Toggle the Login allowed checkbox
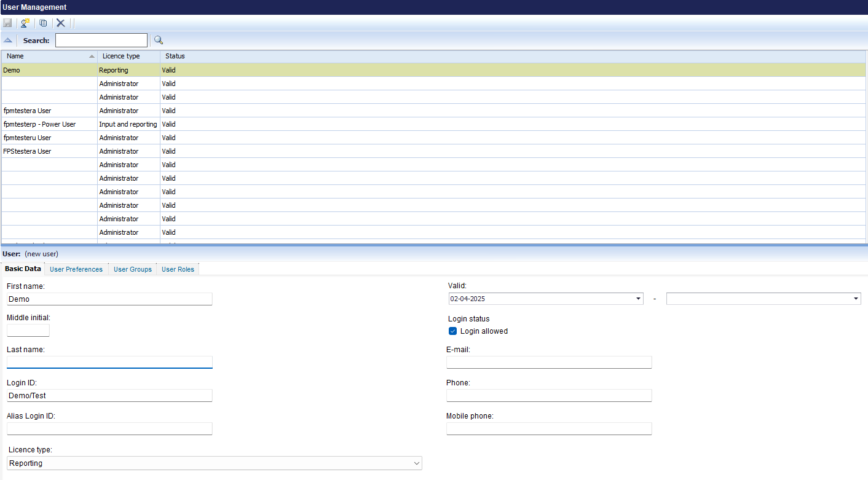 [453, 331]
